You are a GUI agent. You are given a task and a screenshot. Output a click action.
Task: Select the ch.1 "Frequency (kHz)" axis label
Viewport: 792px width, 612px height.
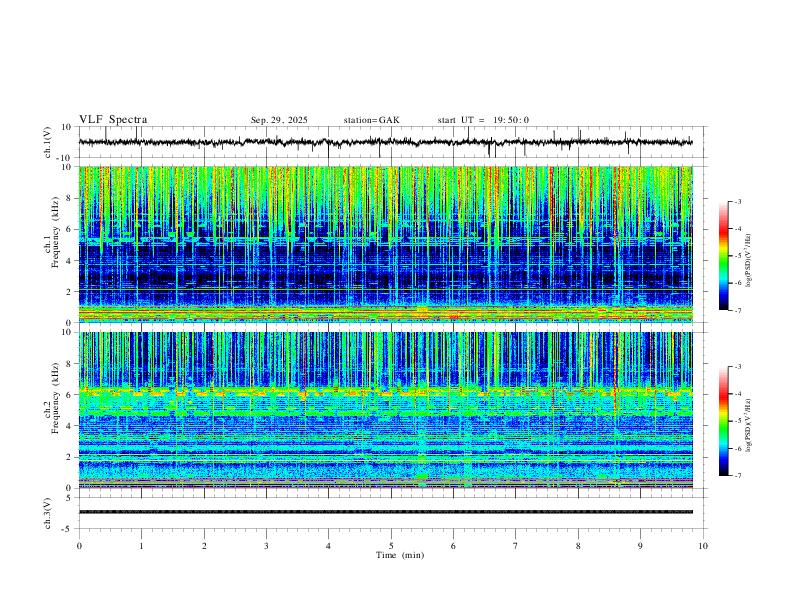(55, 232)
